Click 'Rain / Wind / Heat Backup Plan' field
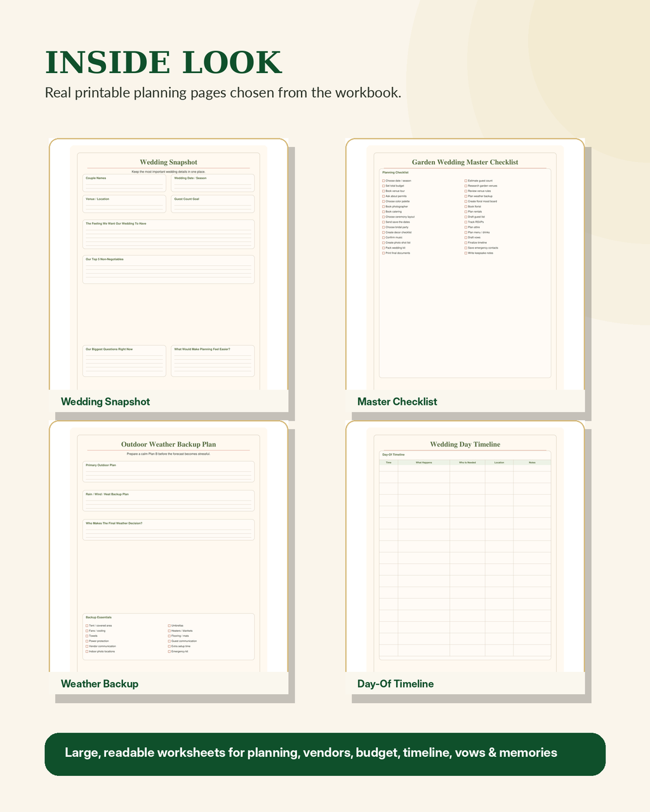This screenshot has height=812, width=650. 169,501
